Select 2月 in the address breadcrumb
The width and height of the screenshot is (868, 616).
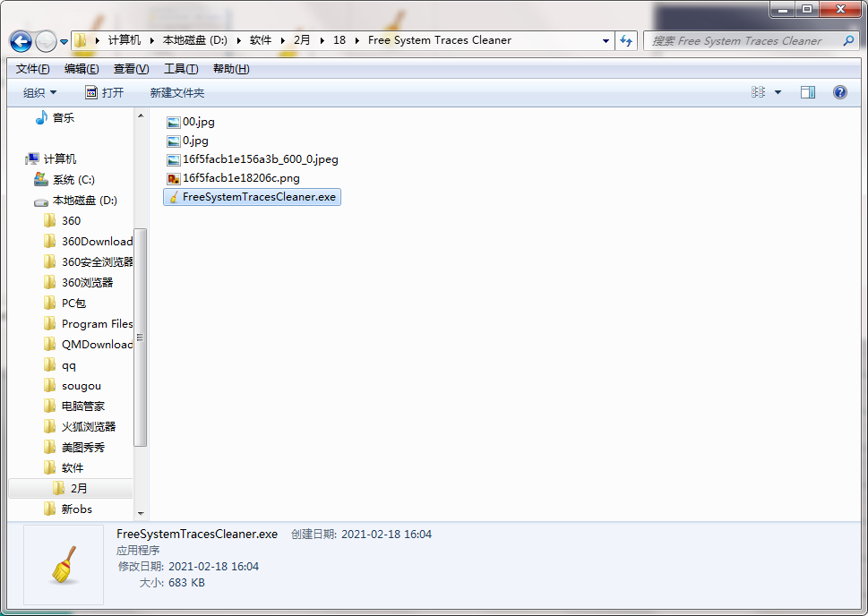pyautogui.click(x=302, y=40)
